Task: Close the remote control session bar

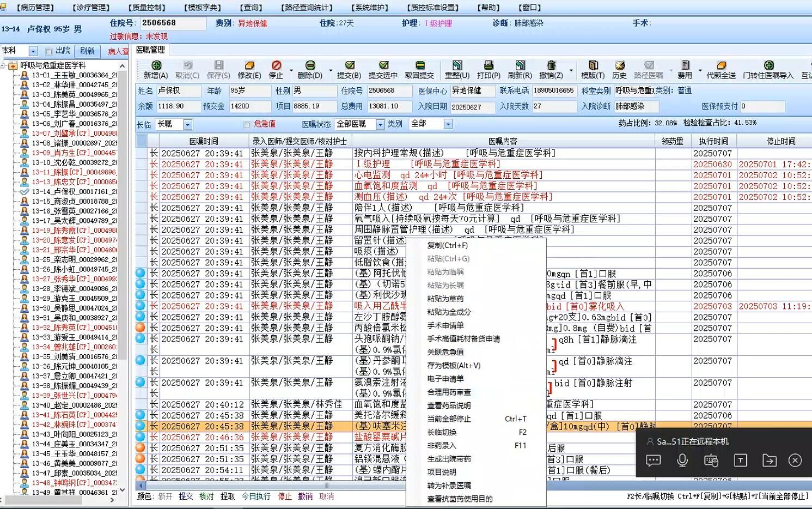Action: (795, 460)
